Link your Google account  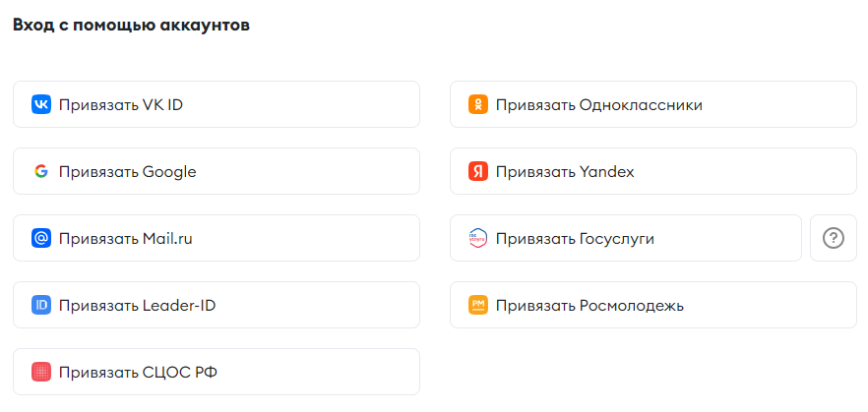tap(217, 171)
